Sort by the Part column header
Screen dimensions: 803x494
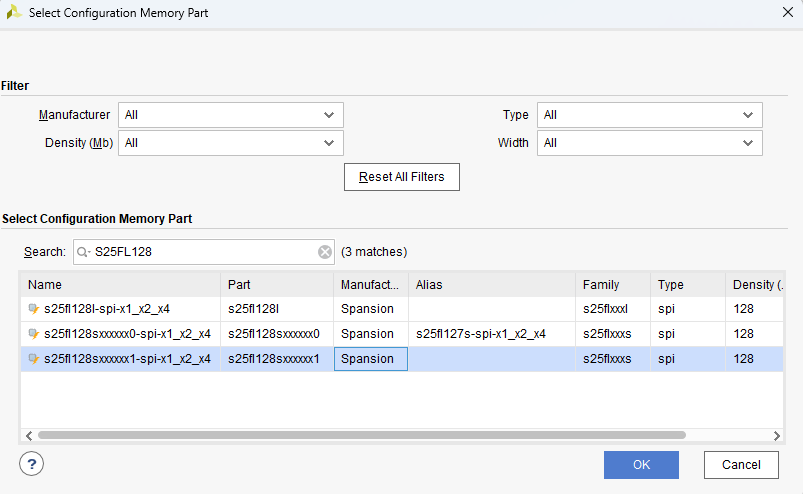pyautogui.click(x=277, y=285)
